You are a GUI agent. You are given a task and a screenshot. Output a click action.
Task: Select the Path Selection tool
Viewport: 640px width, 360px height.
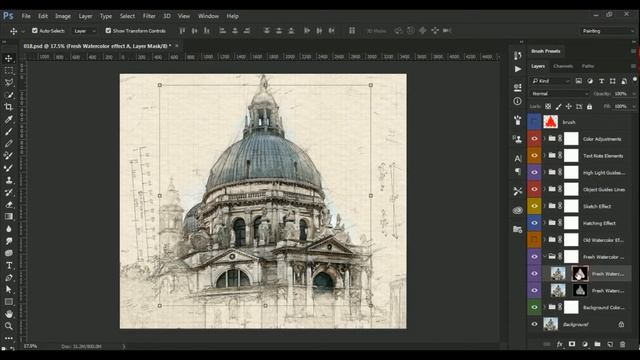(9, 290)
